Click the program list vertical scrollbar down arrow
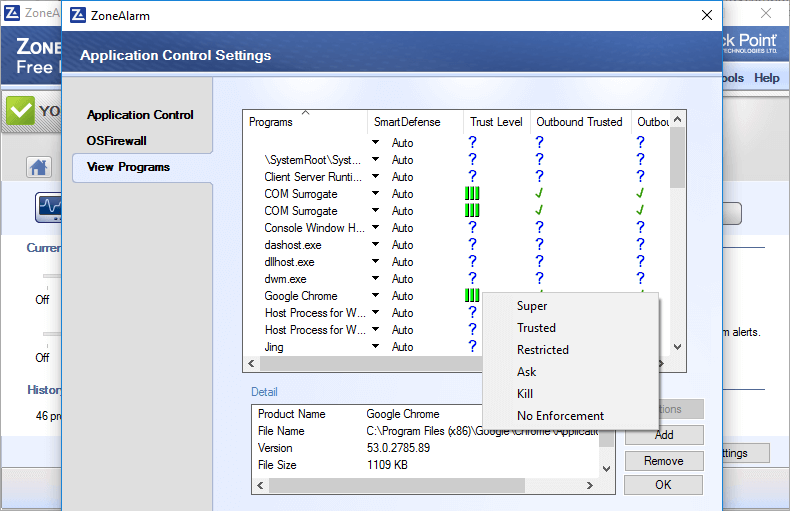This screenshot has height=511, width=790. [x=677, y=347]
